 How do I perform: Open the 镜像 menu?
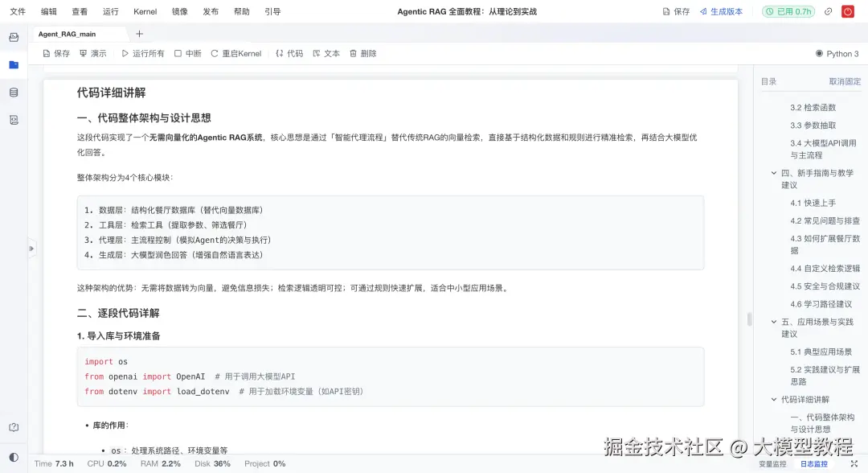click(x=180, y=11)
